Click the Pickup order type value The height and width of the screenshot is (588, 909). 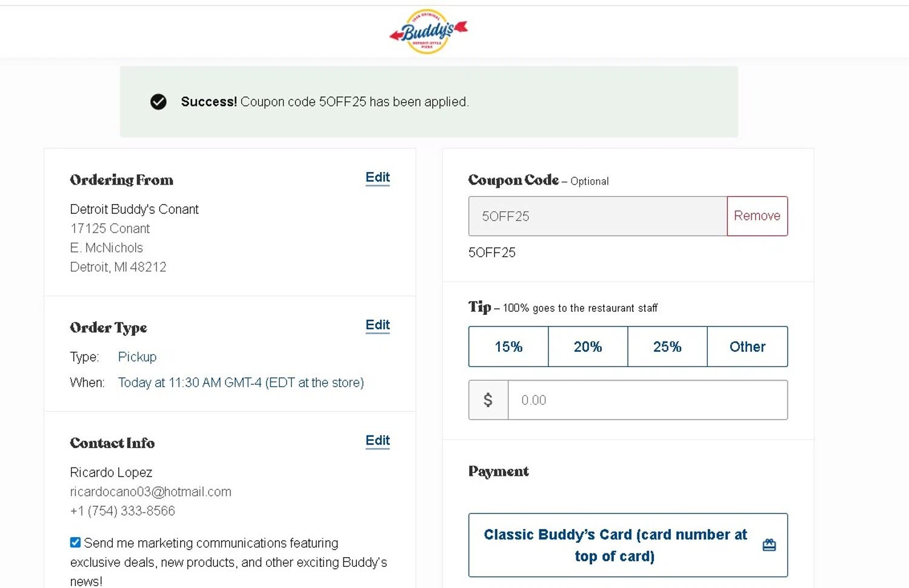(137, 357)
